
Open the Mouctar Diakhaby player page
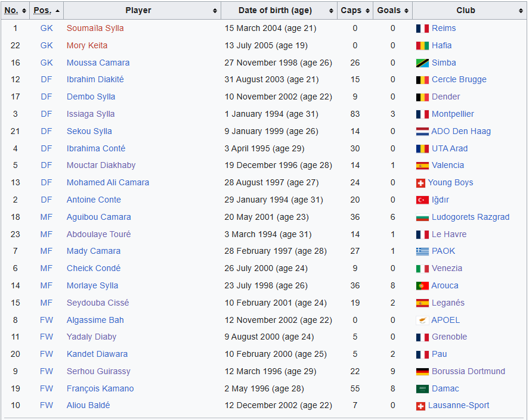(x=101, y=165)
